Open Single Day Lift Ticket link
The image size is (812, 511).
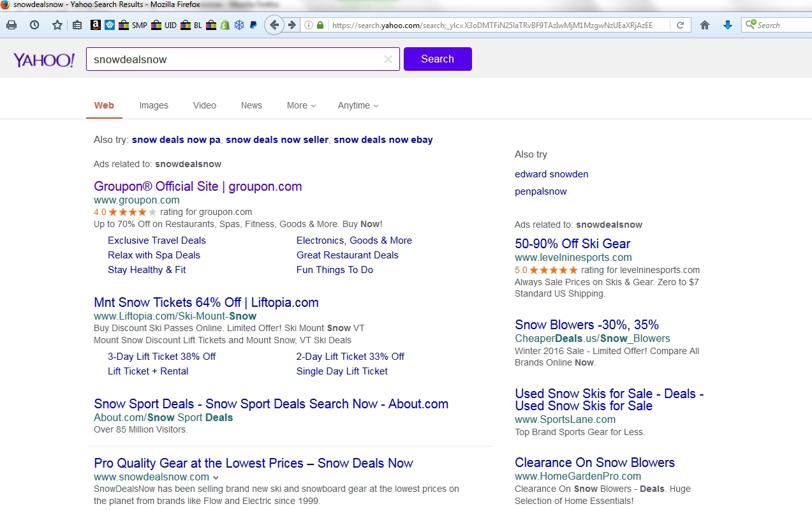click(x=342, y=371)
